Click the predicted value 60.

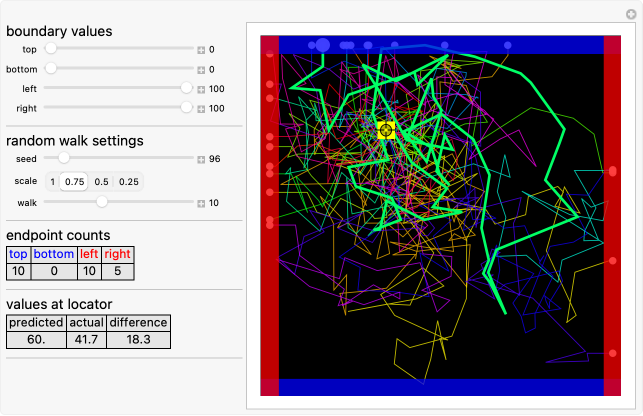[x=36, y=340]
